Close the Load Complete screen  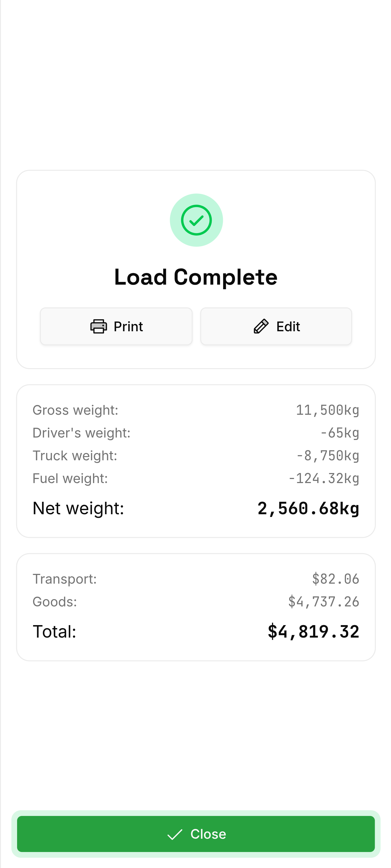pos(196,834)
